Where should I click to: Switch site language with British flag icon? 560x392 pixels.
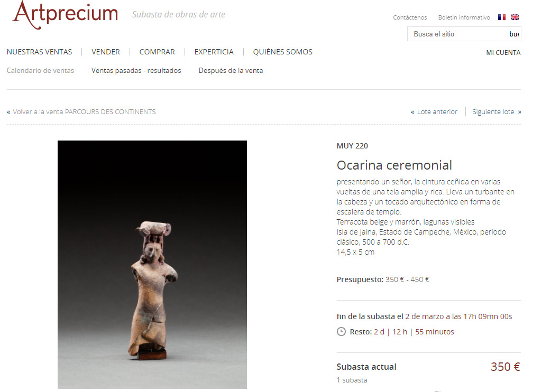point(515,17)
